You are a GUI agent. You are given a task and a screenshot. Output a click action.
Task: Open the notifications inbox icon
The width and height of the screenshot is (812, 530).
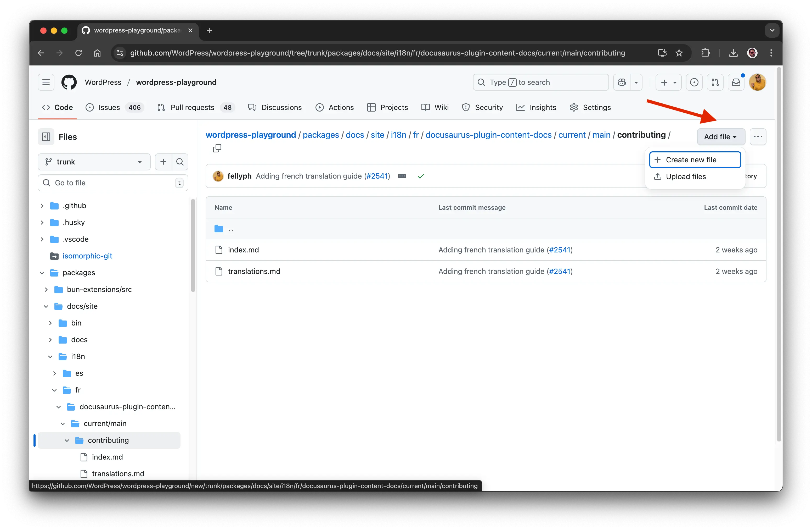(736, 82)
